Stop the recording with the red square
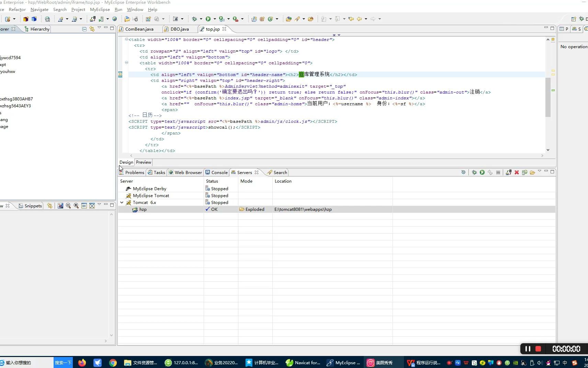 pos(538,349)
